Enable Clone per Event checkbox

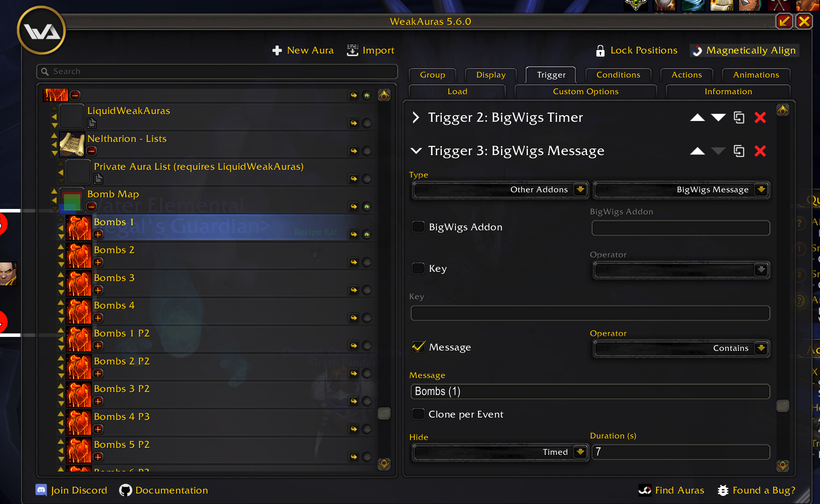pos(418,414)
